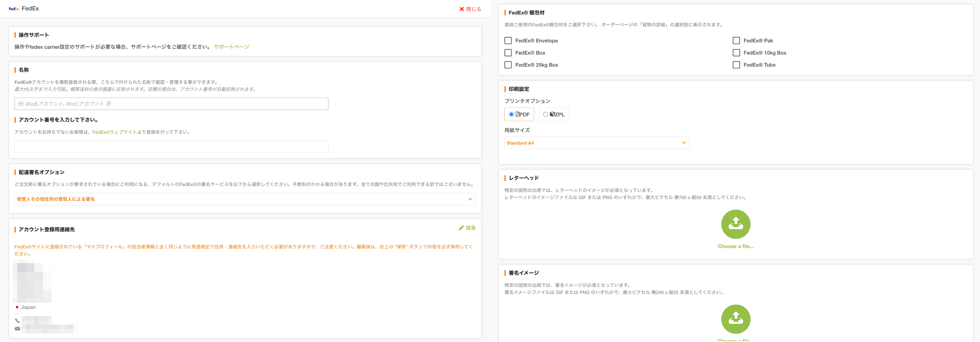Click the account number input field

[171, 147]
